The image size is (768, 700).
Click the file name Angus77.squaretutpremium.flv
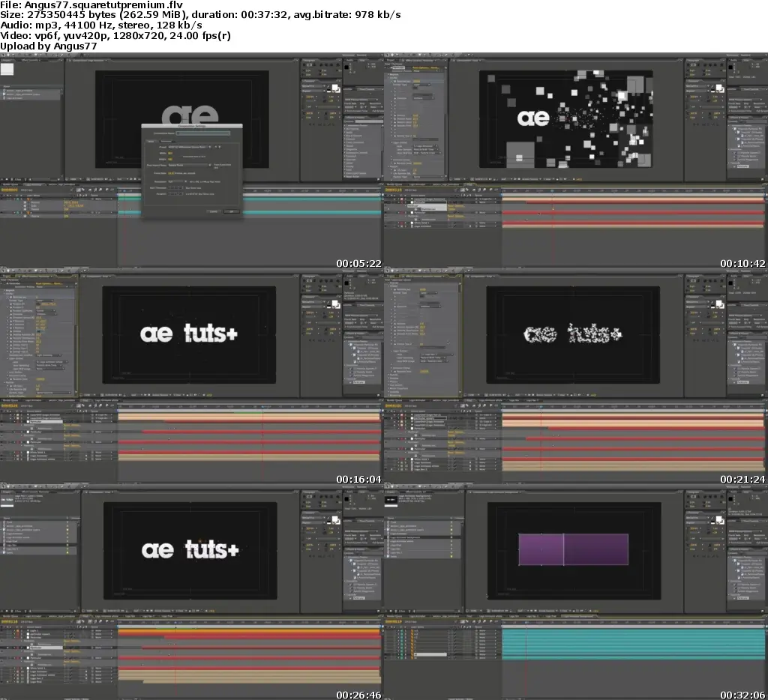[x=103, y=5]
